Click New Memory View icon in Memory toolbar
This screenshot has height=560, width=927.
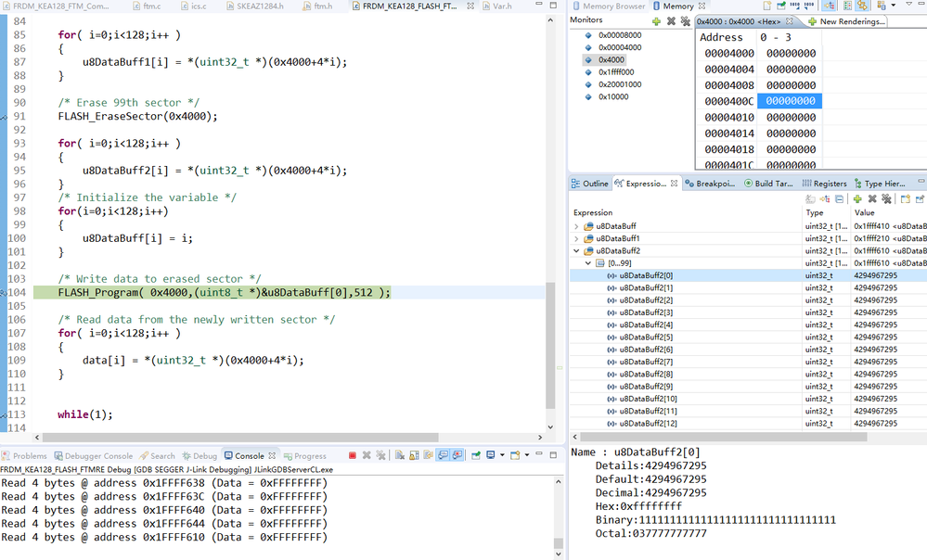pyautogui.click(x=766, y=6)
